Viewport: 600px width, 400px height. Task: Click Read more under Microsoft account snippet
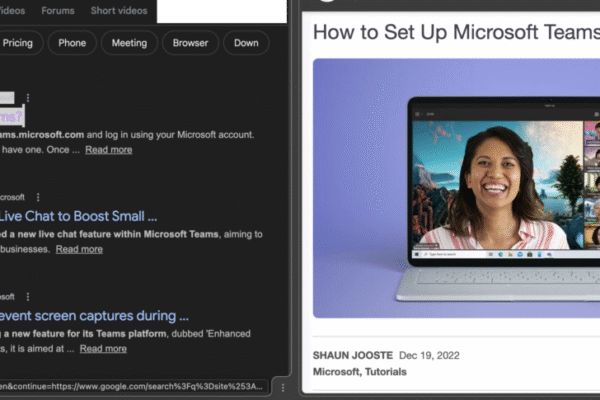click(x=109, y=150)
